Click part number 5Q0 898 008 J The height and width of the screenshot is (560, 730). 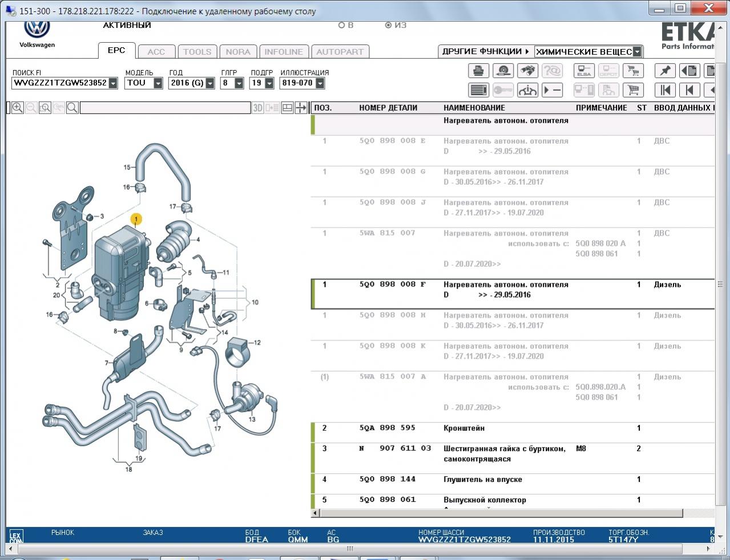tap(393, 202)
